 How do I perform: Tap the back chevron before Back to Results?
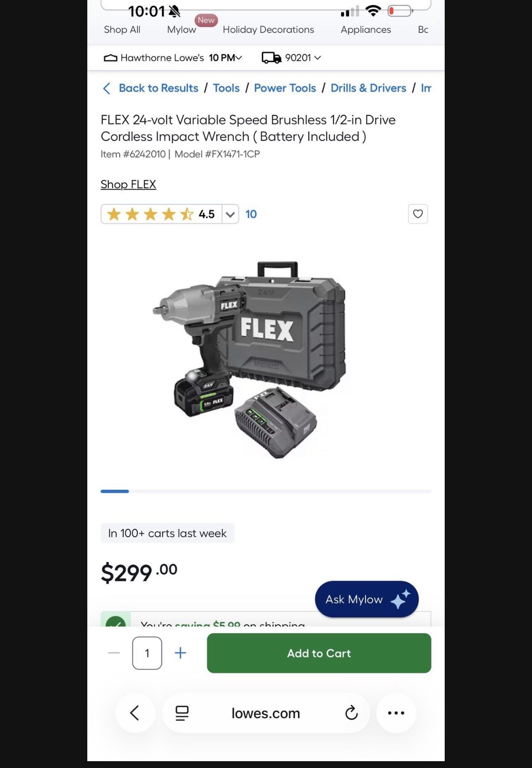point(107,88)
